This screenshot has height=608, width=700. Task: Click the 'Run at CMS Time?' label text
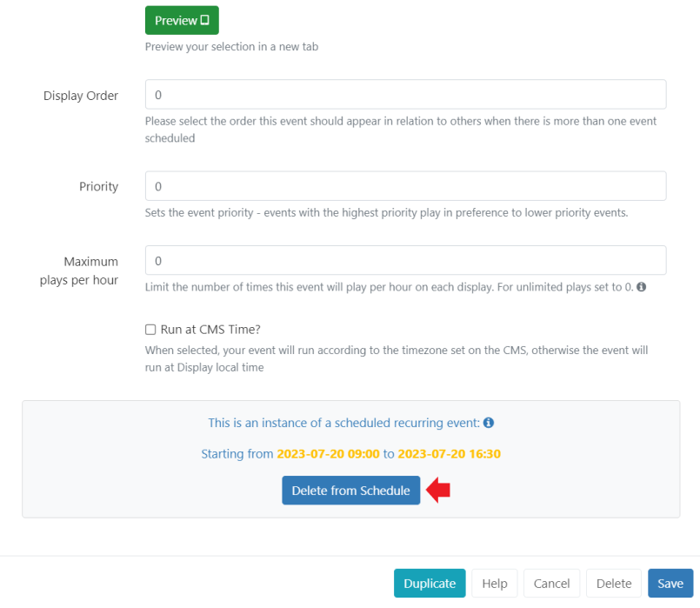coord(210,330)
